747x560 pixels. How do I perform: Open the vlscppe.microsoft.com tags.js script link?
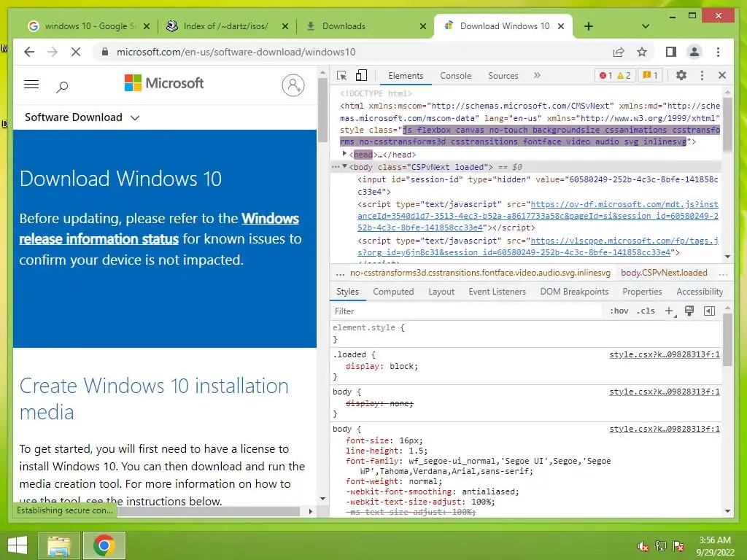(x=538, y=246)
